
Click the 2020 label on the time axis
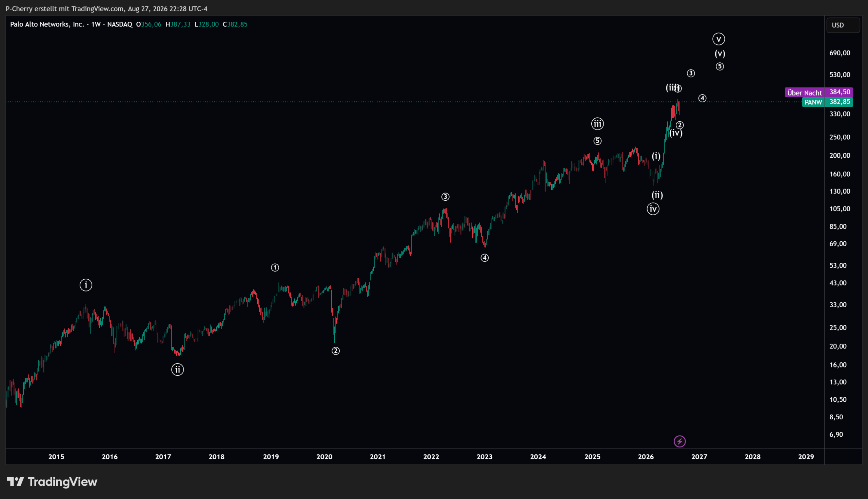pos(324,457)
